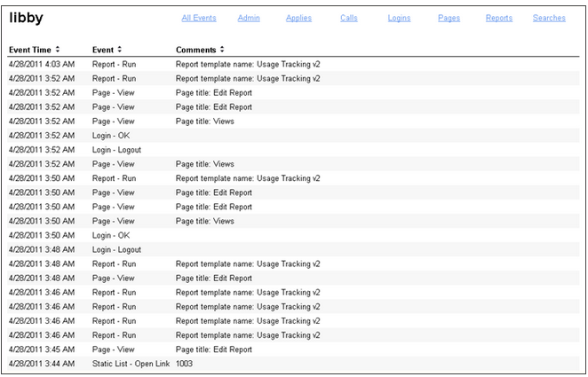Click the sort arrows beside Event header
This screenshot has width=588, height=377.
click(120, 50)
